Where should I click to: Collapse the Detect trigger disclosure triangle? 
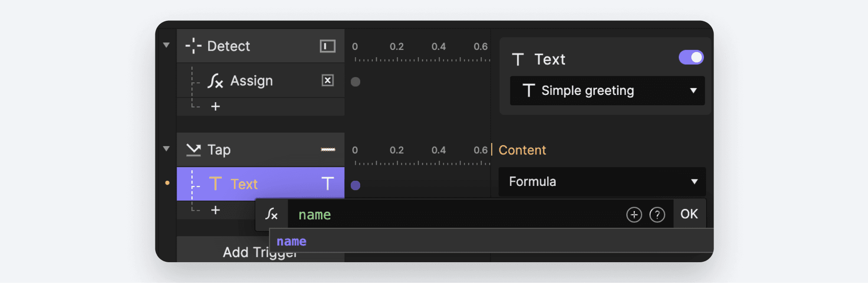tap(167, 45)
